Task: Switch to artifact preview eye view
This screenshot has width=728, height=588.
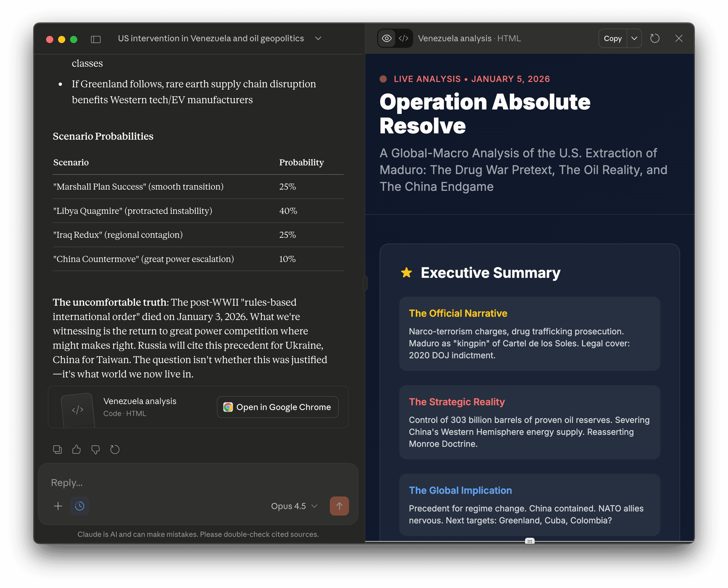Action: tap(386, 39)
